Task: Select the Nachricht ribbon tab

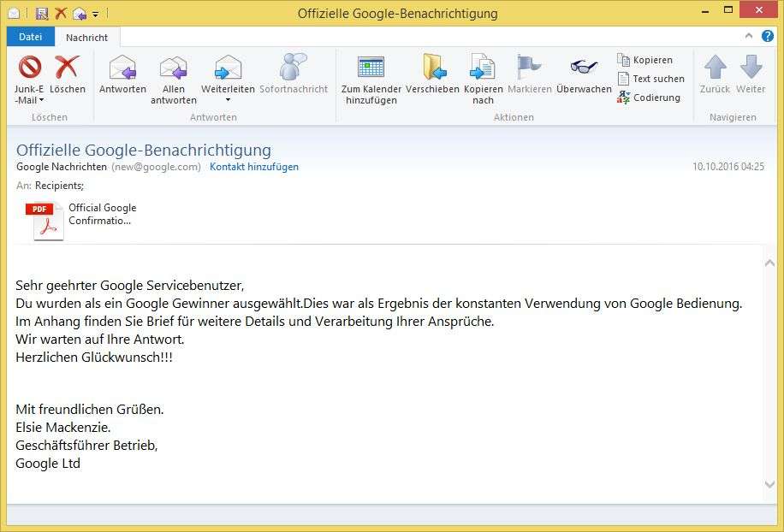Action: [x=86, y=38]
